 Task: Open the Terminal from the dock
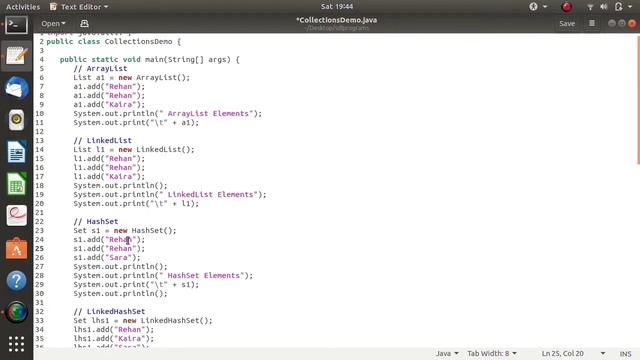click(x=16, y=24)
